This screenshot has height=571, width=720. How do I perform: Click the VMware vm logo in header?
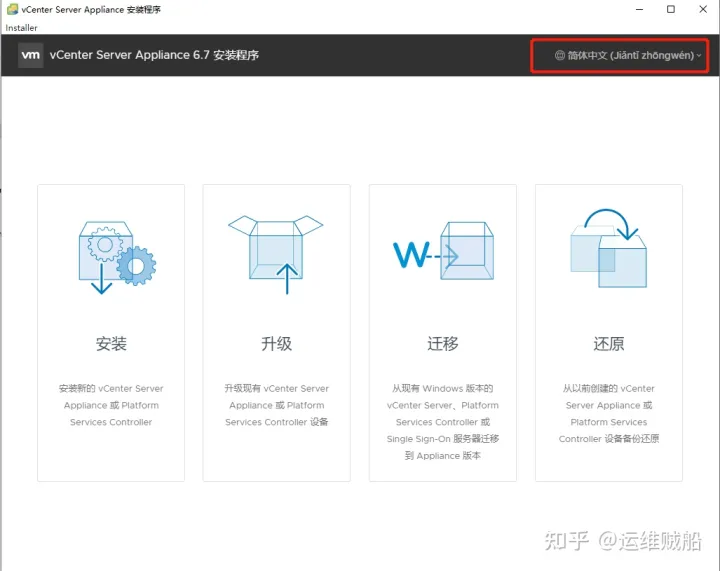[x=30, y=55]
